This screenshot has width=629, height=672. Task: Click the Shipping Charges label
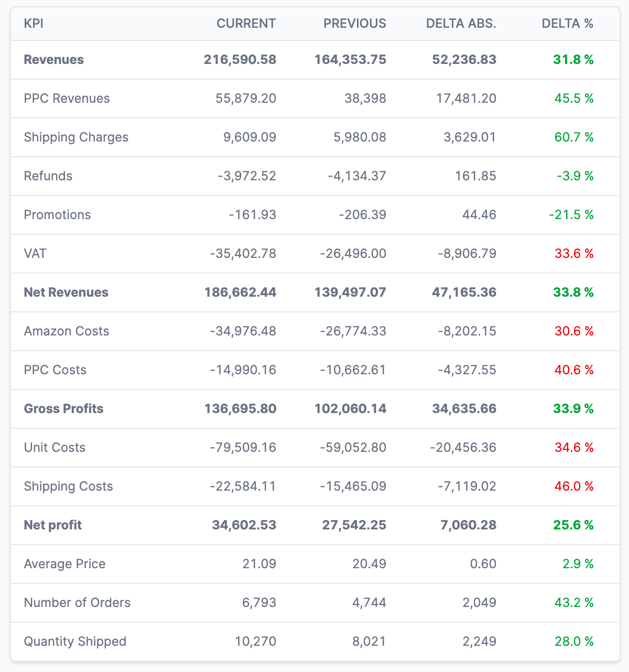tap(76, 137)
